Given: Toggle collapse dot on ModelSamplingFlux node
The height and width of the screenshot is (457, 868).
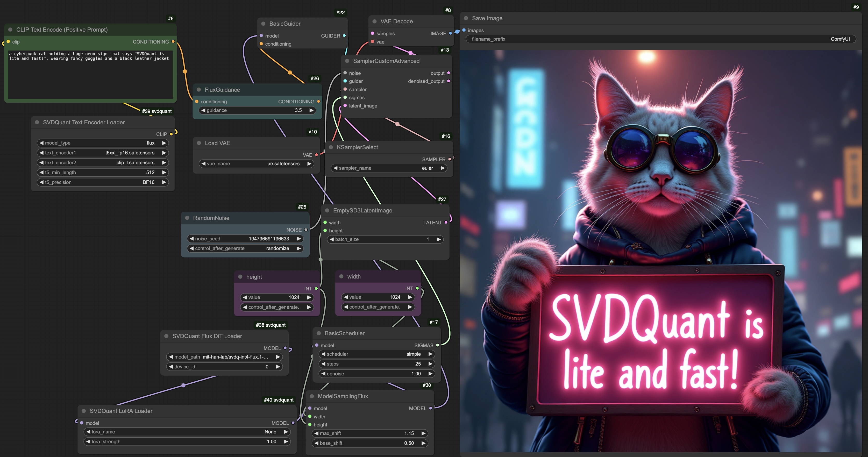Looking at the screenshot, I should coord(312,396).
